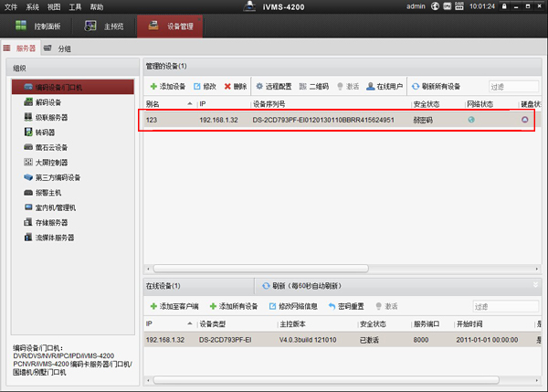
Task: Sort devices by 别名 column arrow
Action: [x=189, y=104]
